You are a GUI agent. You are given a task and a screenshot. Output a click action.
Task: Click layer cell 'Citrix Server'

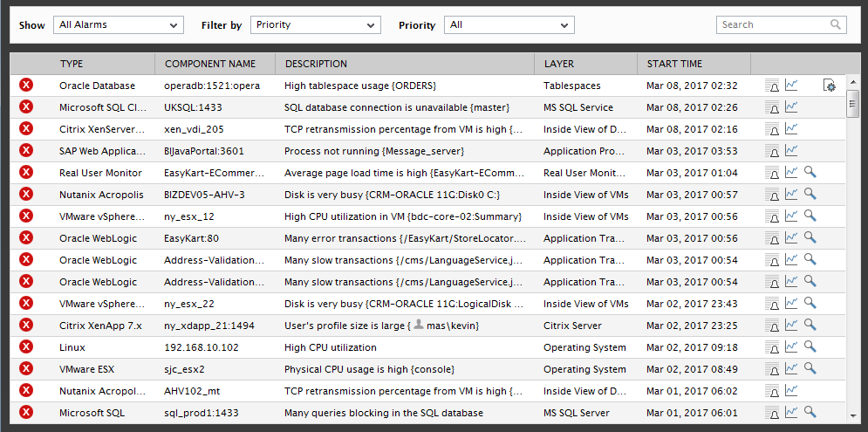pos(572,326)
